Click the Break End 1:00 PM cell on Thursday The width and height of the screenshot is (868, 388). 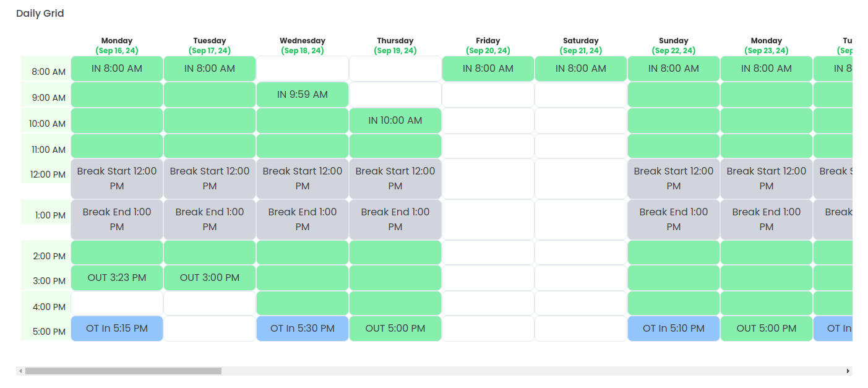click(395, 219)
